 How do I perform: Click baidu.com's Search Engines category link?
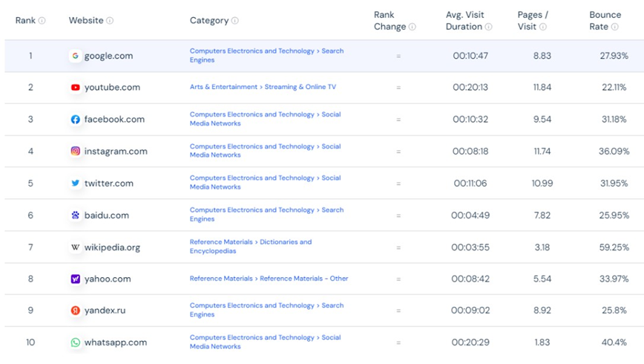(266, 214)
